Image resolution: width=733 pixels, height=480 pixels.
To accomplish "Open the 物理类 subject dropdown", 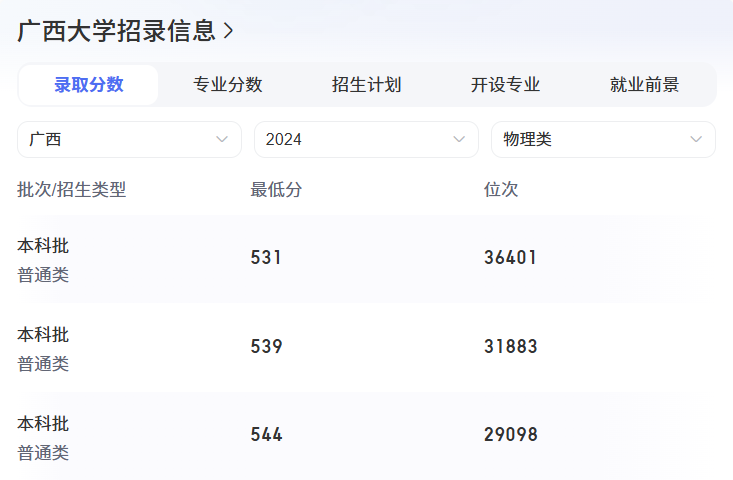I will coord(603,139).
